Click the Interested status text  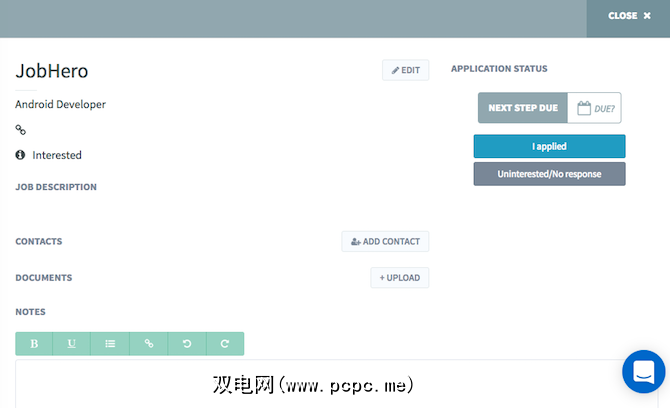[x=57, y=155]
